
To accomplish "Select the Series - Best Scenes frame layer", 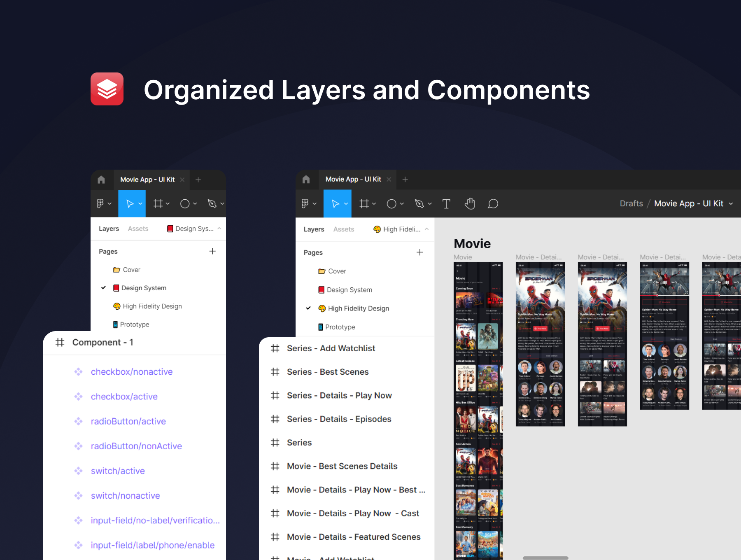I will (x=327, y=372).
